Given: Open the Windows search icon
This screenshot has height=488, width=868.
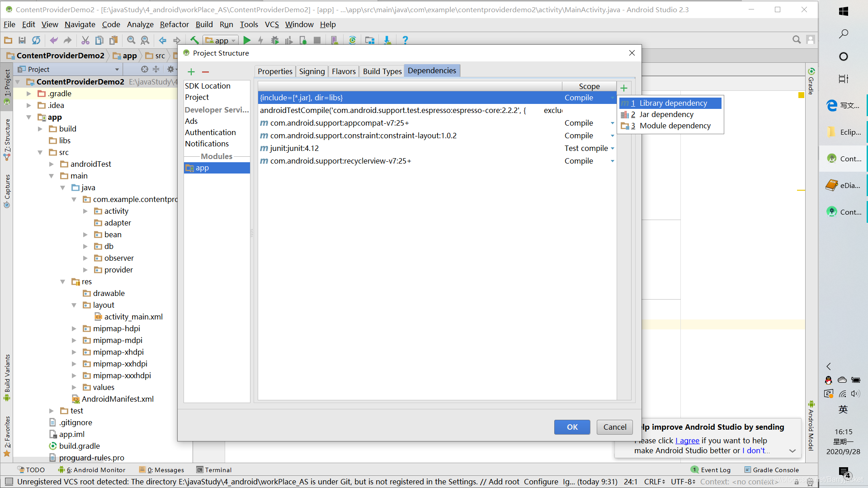Looking at the screenshot, I should click(844, 34).
